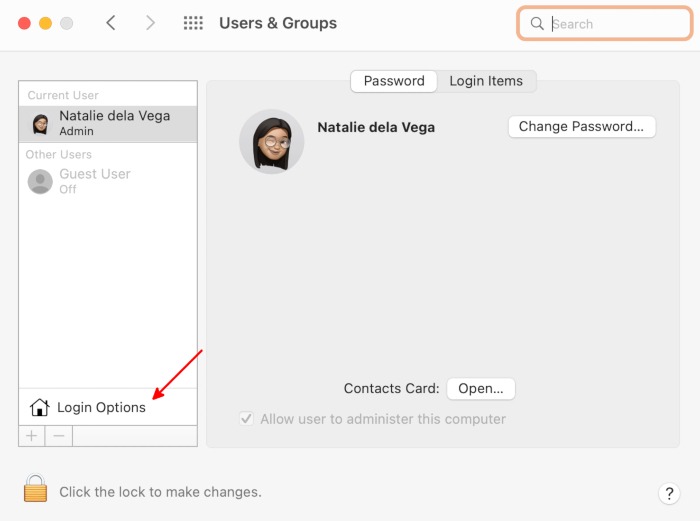The width and height of the screenshot is (700, 521).
Task: Remove a user with the minus button
Action: [x=59, y=436]
